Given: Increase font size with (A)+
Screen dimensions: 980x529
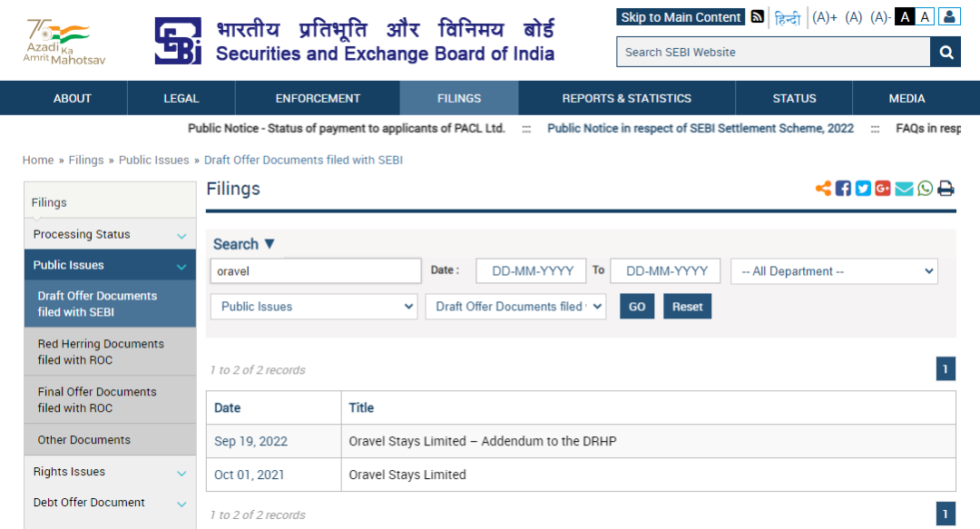Looking at the screenshot, I should [824, 17].
